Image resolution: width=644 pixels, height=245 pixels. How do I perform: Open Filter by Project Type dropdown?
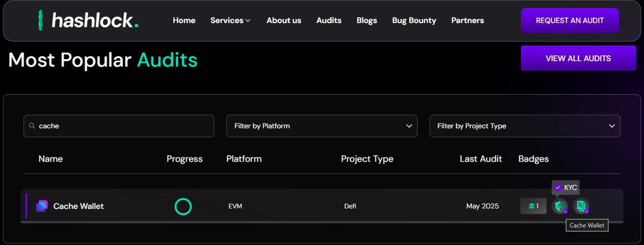pyautogui.click(x=525, y=126)
